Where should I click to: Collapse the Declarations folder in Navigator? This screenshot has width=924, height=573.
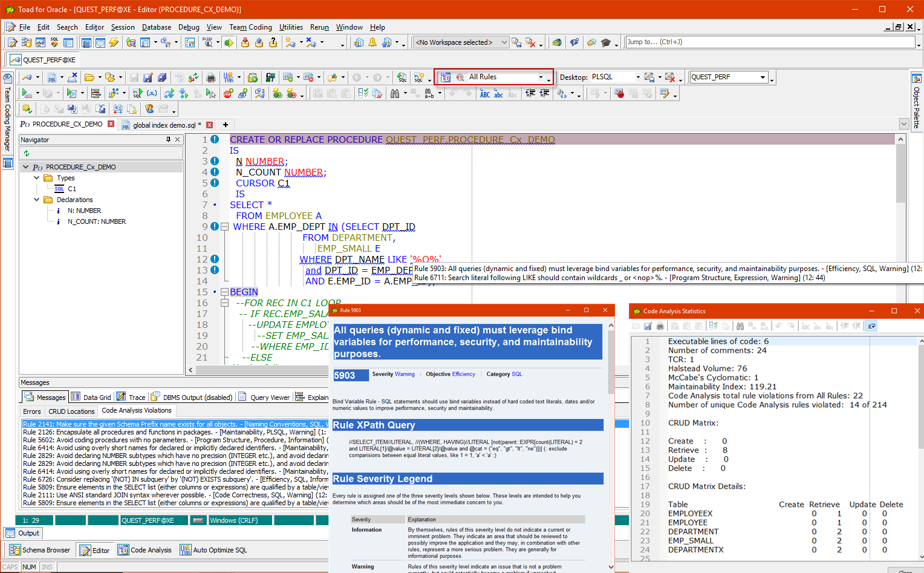coord(37,200)
